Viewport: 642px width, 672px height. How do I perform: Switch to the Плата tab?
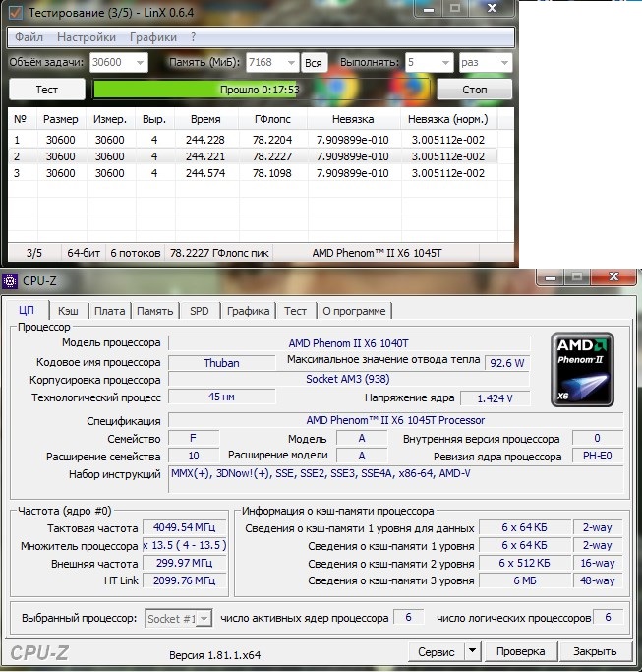(x=110, y=311)
